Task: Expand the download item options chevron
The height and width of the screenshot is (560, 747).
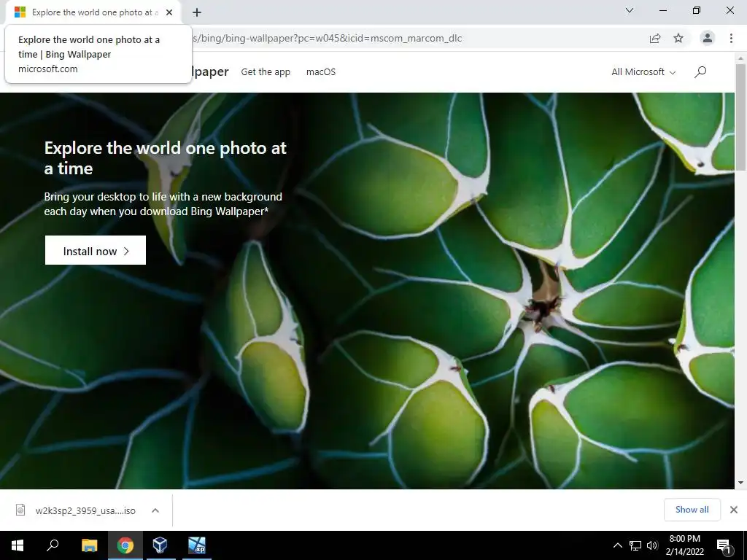Action: pyautogui.click(x=155, y=510)
